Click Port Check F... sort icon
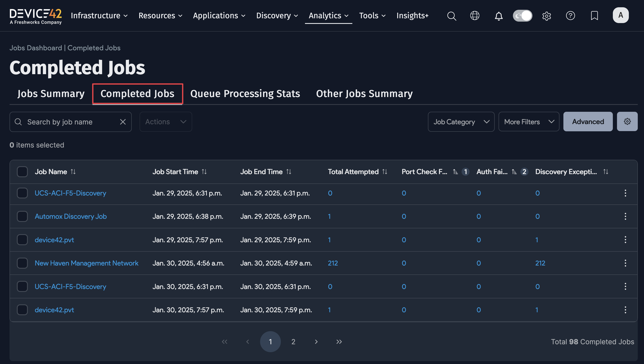Screen dimensions: 644x364 456,172
